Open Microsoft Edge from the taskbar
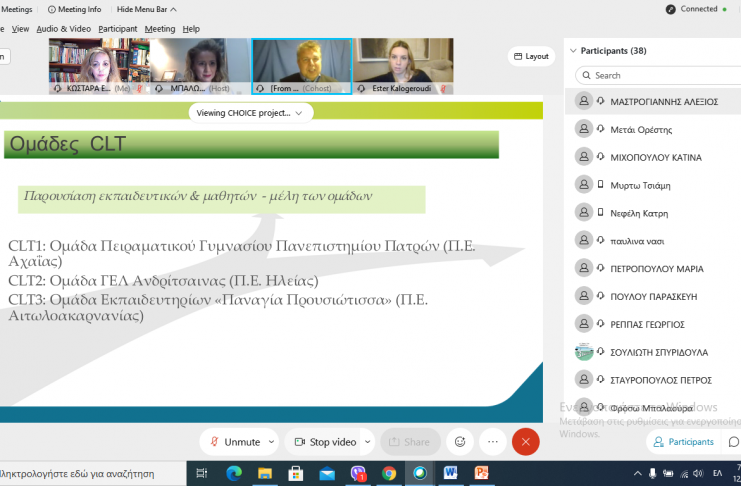 coord(234,473)
